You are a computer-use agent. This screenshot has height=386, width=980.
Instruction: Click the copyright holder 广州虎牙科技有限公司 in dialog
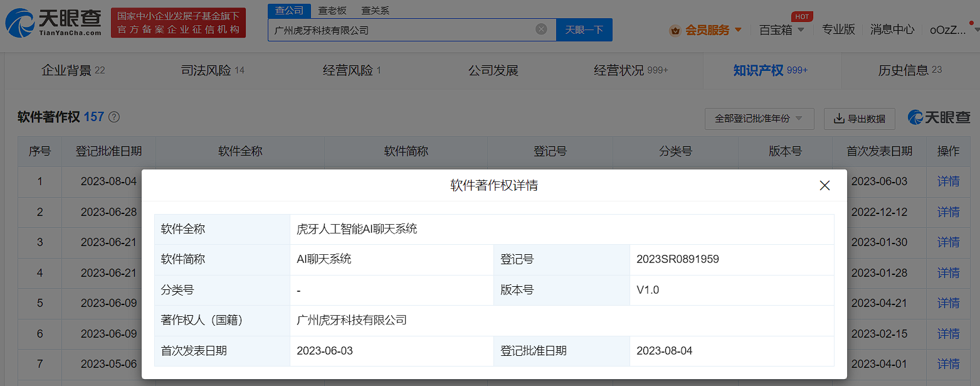[x=352, y=320]
